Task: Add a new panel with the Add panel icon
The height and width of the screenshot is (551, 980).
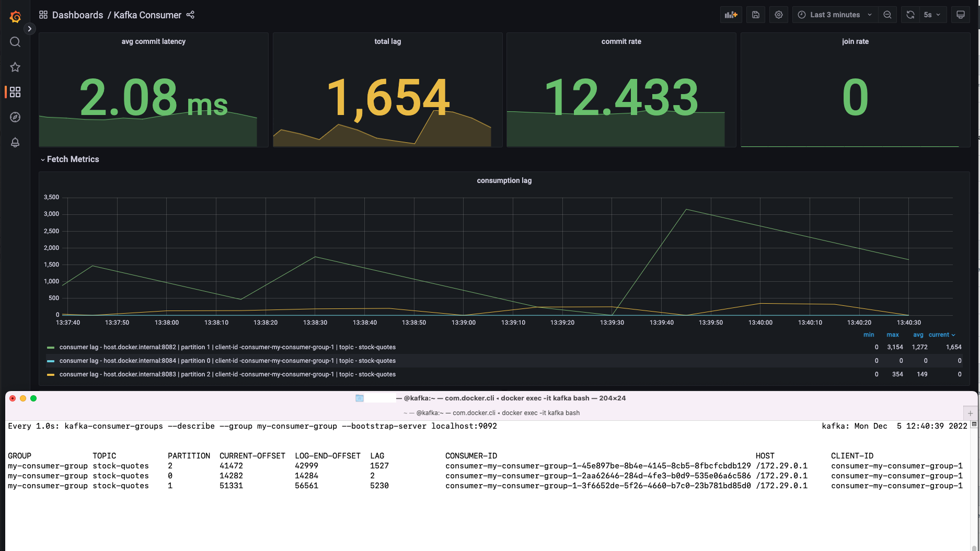Action: [731, 15]
